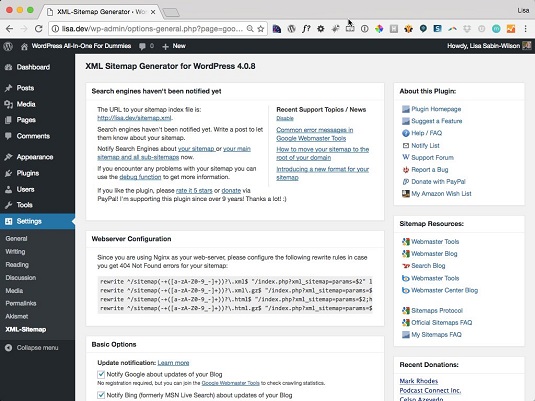This screenshot has width=535, height=401.
Task: Click the Report a Bug icon
Action: pos(406,170)
